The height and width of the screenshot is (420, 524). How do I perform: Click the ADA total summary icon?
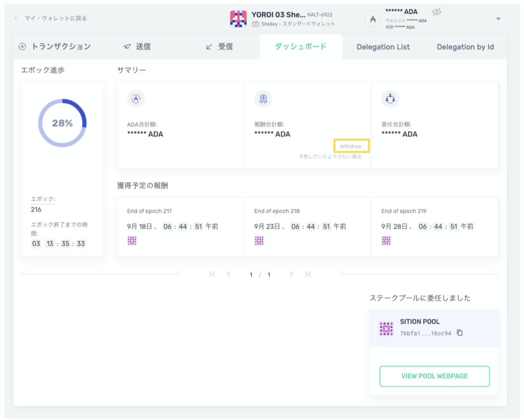click(x=136, y=99)
